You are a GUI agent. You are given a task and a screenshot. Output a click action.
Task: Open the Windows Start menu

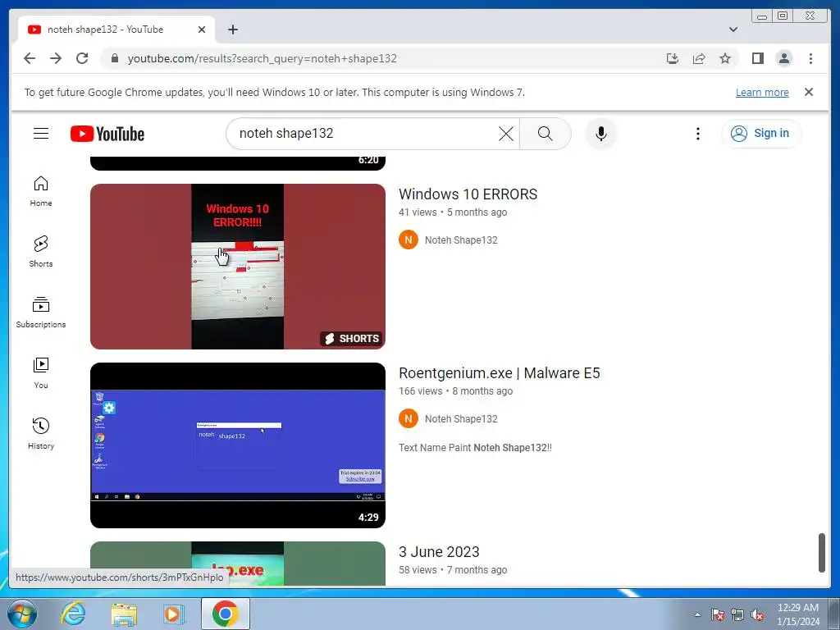tap(21, 614)
